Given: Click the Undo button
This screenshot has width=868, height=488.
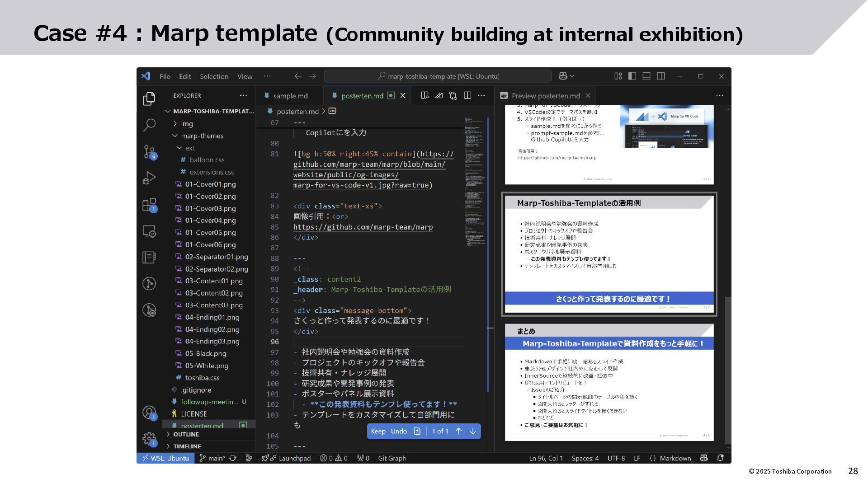Looking at the screenshot, I should coord(399,431).
